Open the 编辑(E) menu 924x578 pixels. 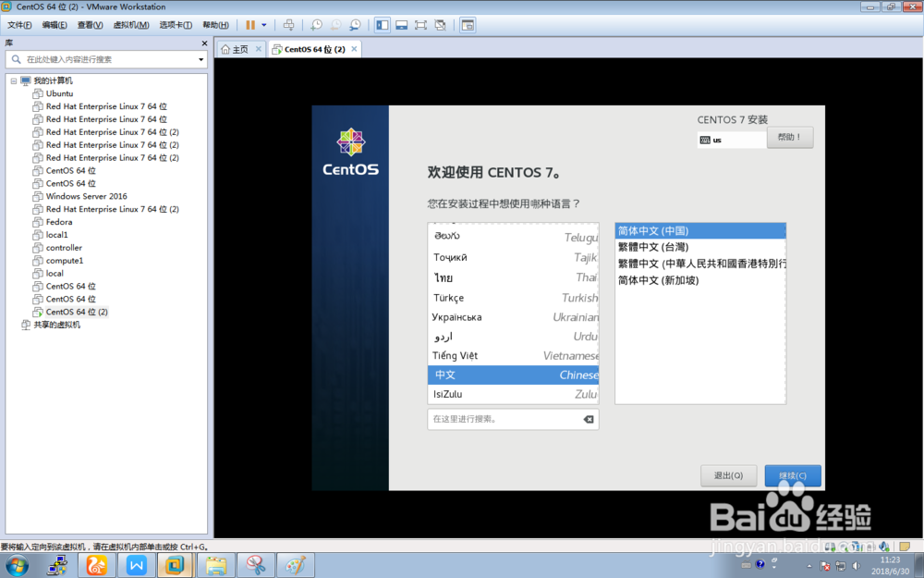55,25
